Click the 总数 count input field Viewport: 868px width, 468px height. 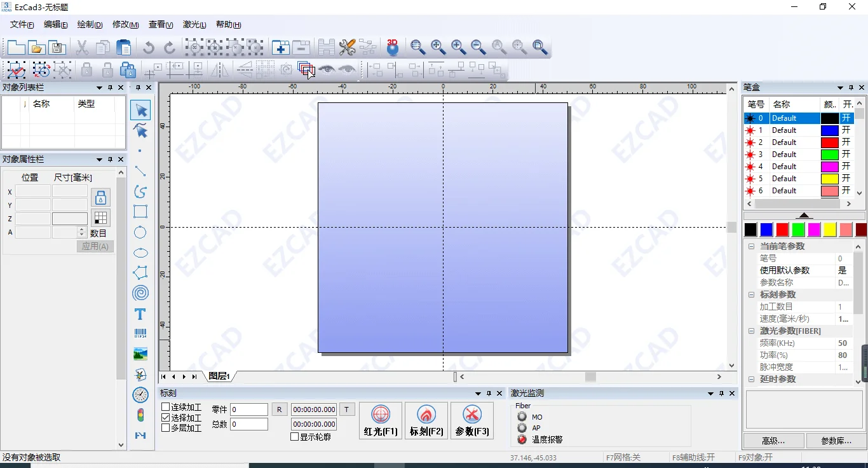[x=249, y=424]
